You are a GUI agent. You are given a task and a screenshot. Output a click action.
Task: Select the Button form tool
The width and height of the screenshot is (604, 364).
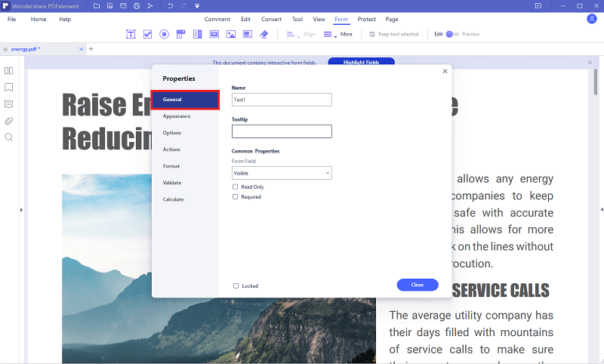coord(214,34)
